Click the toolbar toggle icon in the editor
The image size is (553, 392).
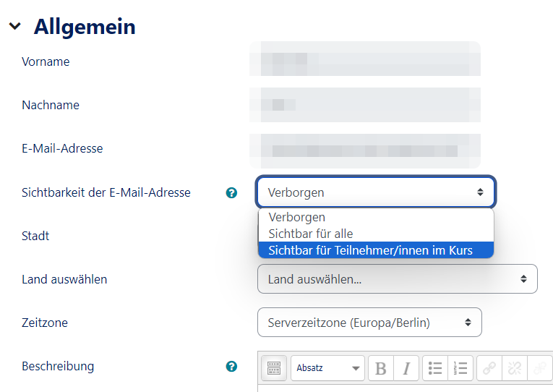click(x=273, y=368)
